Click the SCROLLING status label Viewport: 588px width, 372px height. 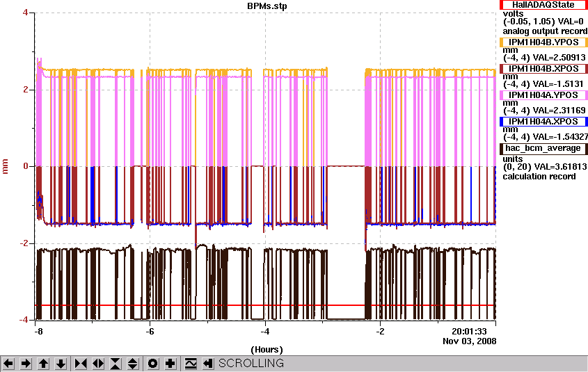tap(251, 364)
